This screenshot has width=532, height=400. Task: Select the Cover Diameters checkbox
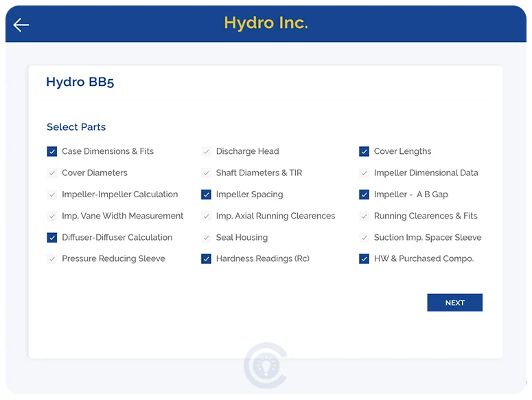coord(52,173)
